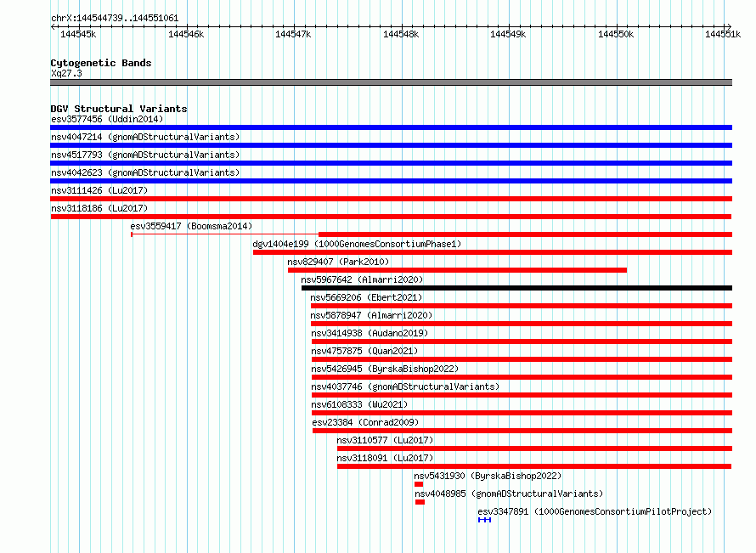This screenshot has width=756, height=553.
Task: Select the blue bar under nsv4047214
Action: 391,145
